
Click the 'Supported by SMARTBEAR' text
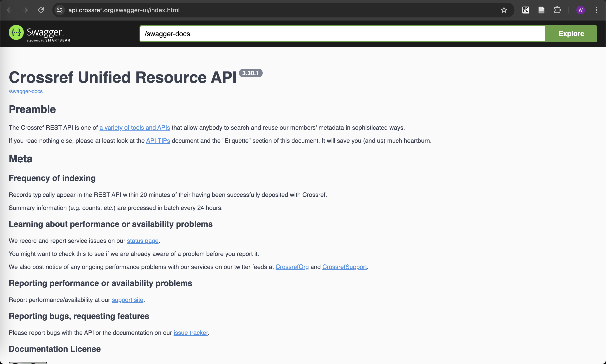pos(49,41)
